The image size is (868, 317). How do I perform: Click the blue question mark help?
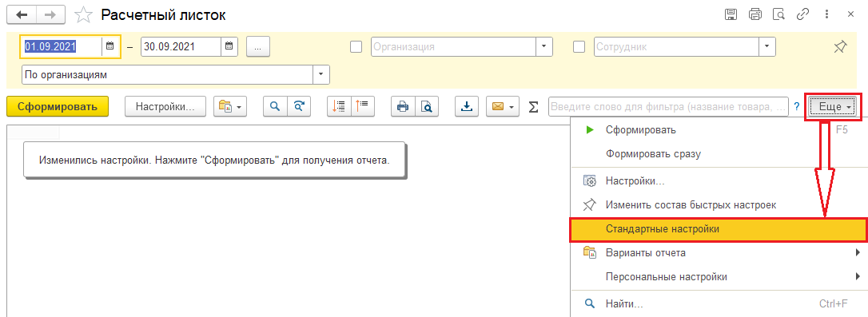pos(797,107)
